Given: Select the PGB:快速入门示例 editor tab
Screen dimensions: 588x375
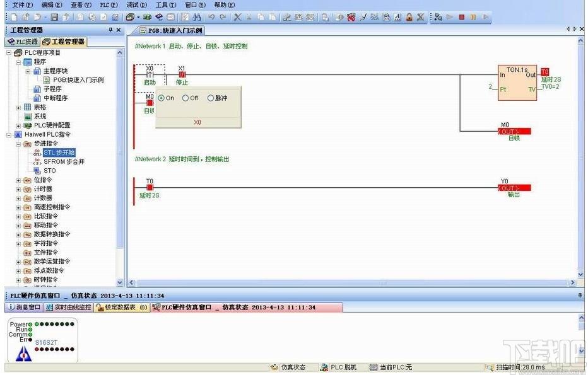Looking at the screenshot, I should pos(171,30).
